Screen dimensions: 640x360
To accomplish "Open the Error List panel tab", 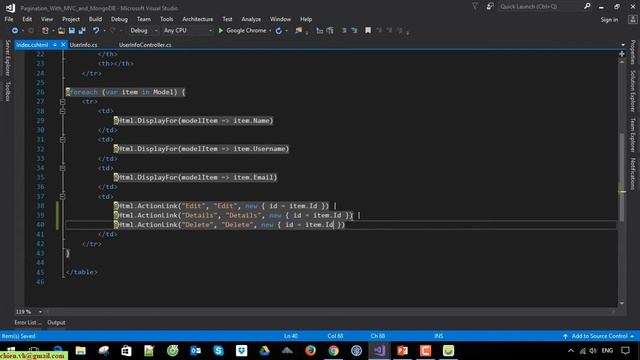I will click(28, 322).
